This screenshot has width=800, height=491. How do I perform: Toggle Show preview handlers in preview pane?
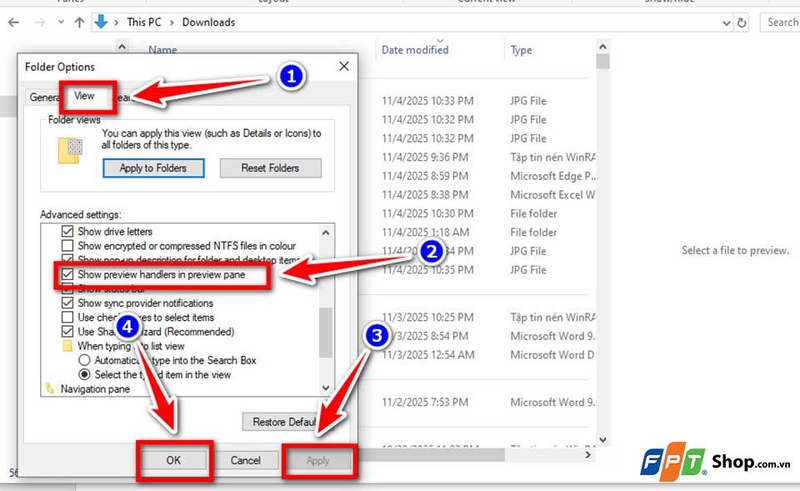[67, 275]
